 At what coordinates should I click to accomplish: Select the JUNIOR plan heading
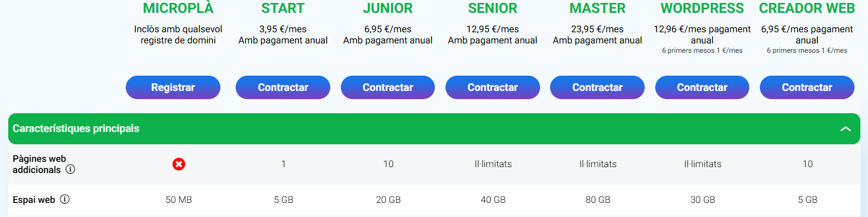tap(388, 8)
